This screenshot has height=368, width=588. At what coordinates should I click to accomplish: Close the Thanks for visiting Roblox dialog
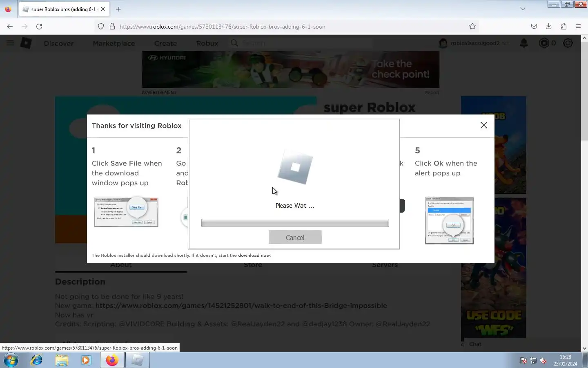tap(484, 125)
